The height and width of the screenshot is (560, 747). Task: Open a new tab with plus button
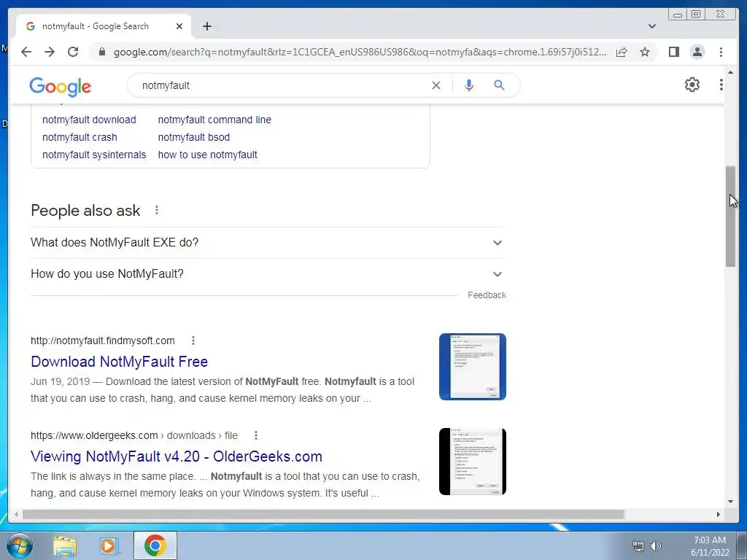pyautogui.click(x=206, y=26)
